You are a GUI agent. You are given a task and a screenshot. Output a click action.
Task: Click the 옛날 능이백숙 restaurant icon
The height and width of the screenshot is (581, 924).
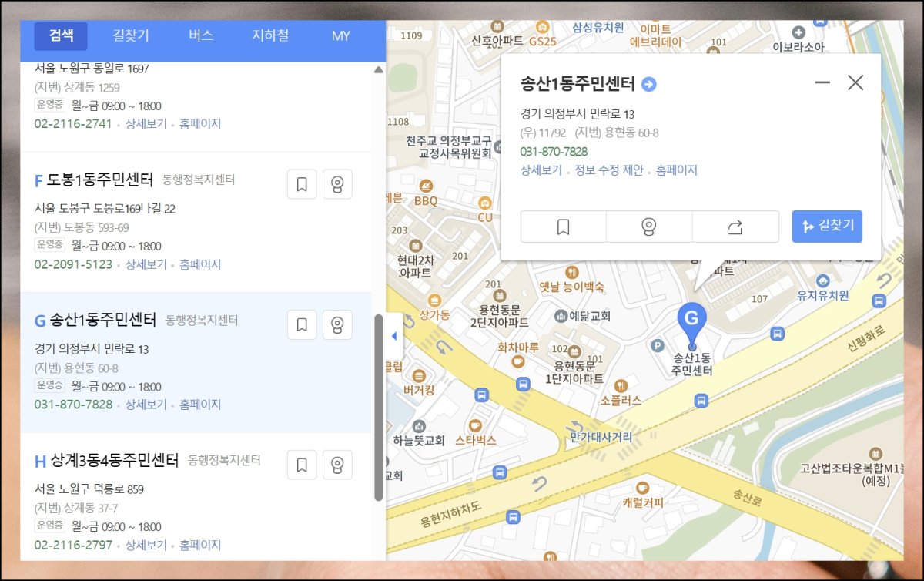[x=571, y=272]
